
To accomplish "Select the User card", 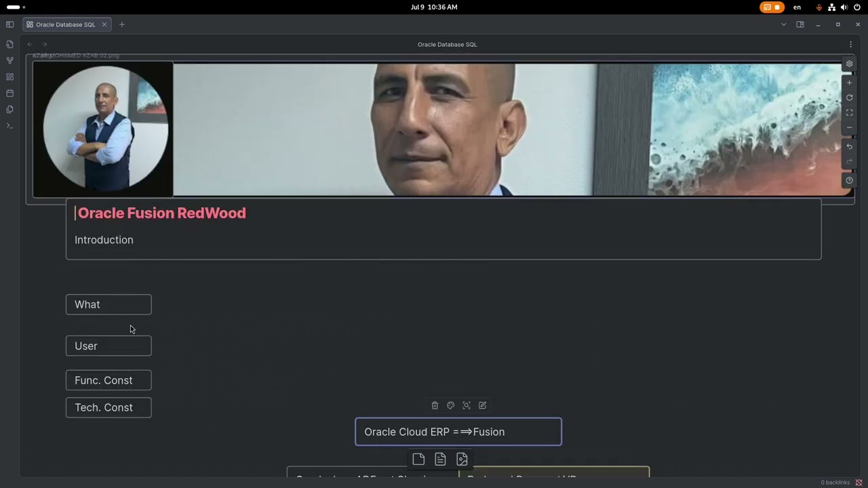I will (108, 346).
